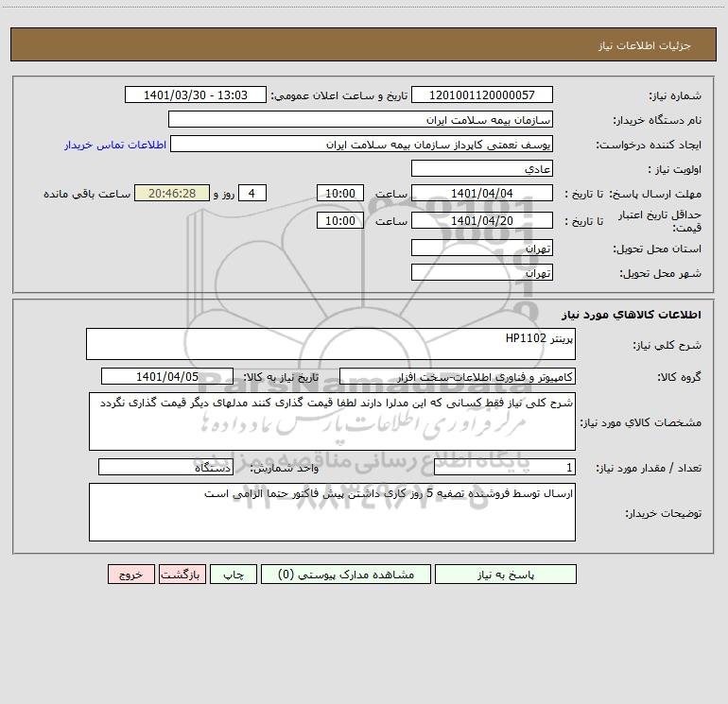Click the buyer notes text area

pos(332,512)
